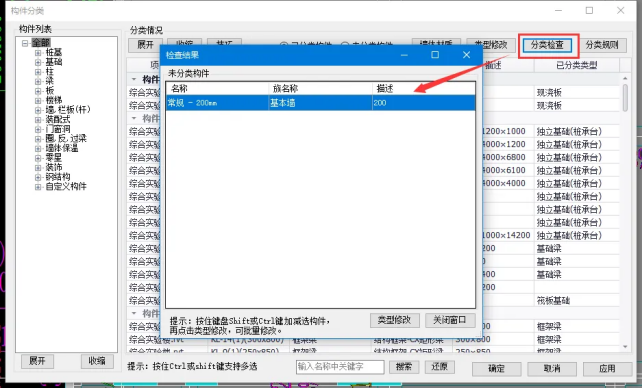Screen dimensions: 642x388
Task: Click the 分类检查 button
Action: point(547,45)
